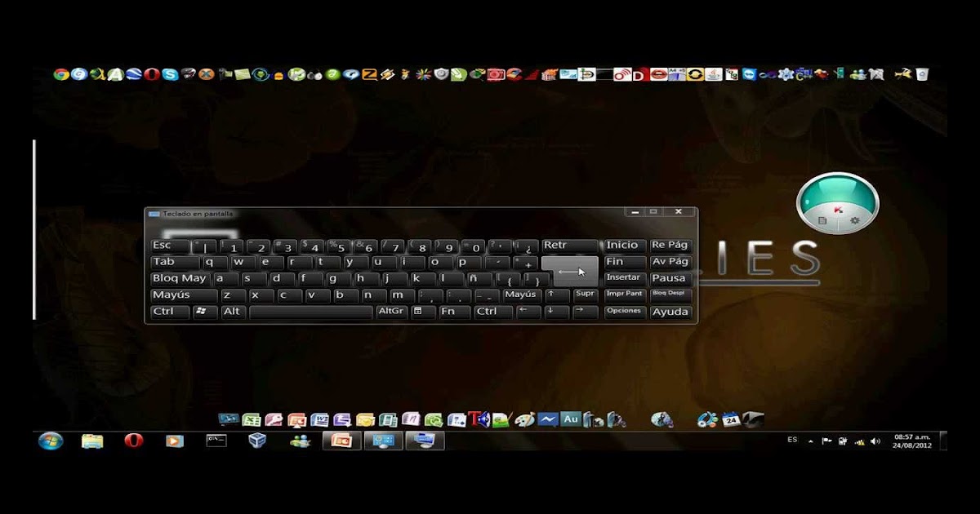Open Adobe Audition from the bottom dock
Screen dimensions: 980x514
tap(571, 419)
